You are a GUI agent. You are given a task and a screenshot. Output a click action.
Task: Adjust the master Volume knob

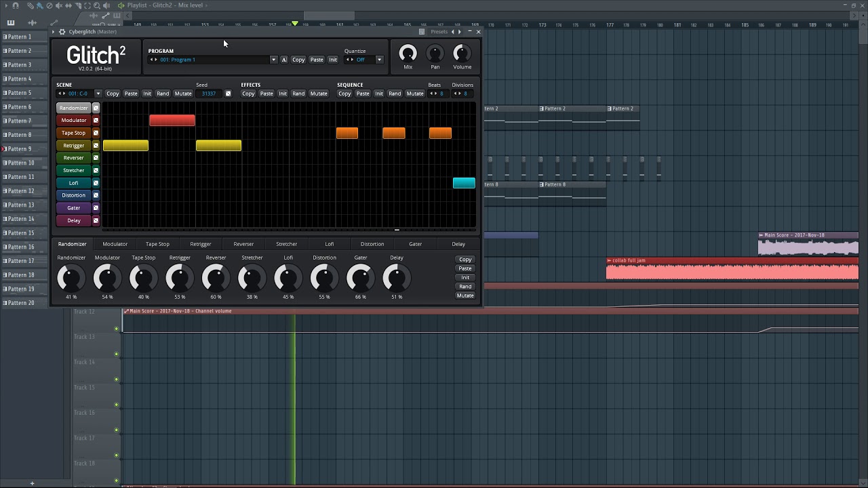coord(462,53)
